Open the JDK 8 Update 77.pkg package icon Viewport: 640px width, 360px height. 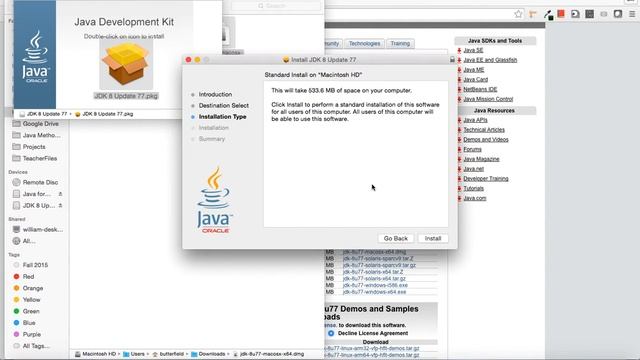point(126,65)
